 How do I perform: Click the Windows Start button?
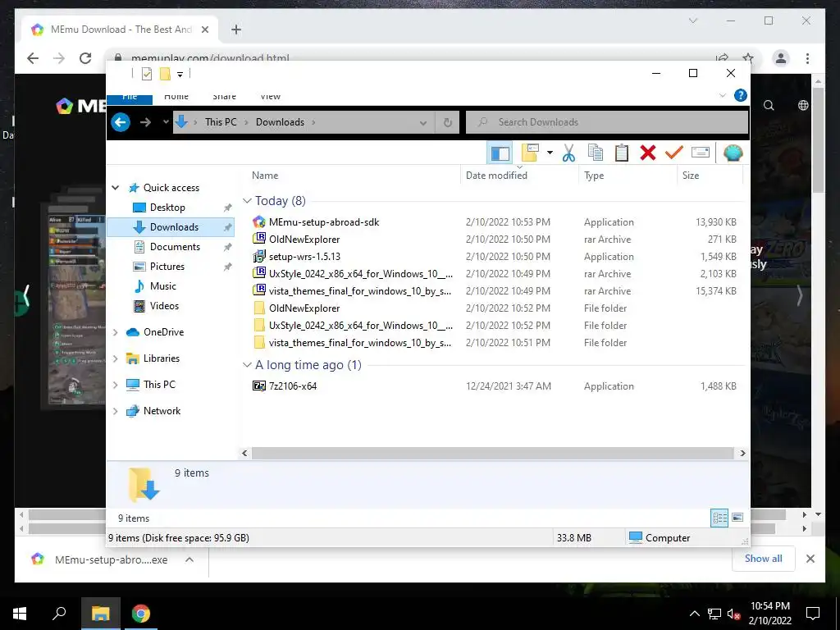20,614
